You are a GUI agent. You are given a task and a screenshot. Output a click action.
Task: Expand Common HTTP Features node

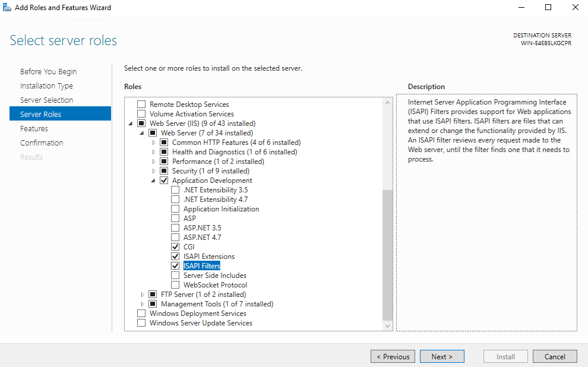(154, 143)
